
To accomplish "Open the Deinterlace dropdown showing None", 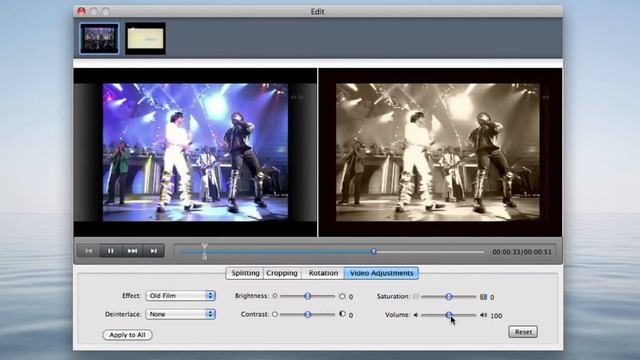I will pyautogui.click(x=180, y=314).
